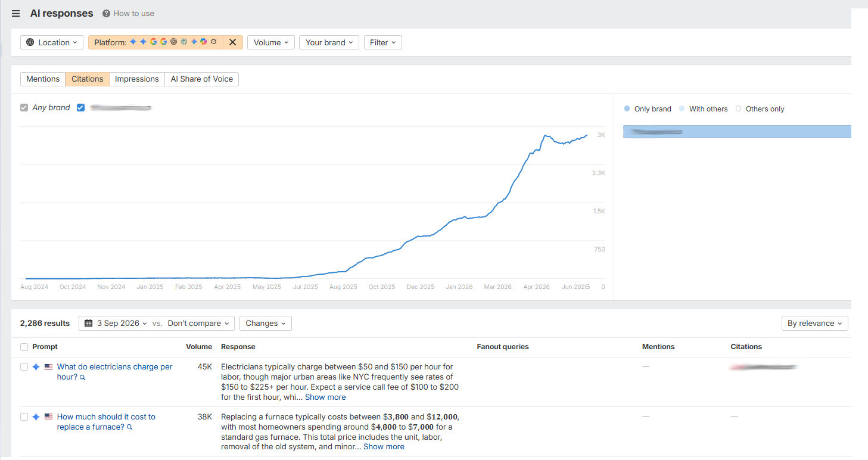Image resolution: width=868 pixels, height=460 pixels.
Task: Click the 45K volume value
Action: tap(205, 367)
